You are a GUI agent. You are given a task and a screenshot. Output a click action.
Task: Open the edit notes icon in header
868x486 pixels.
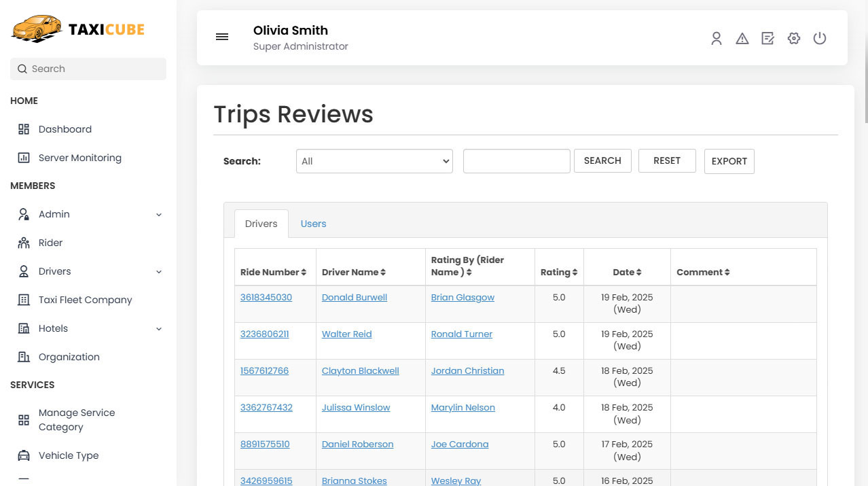767,39
